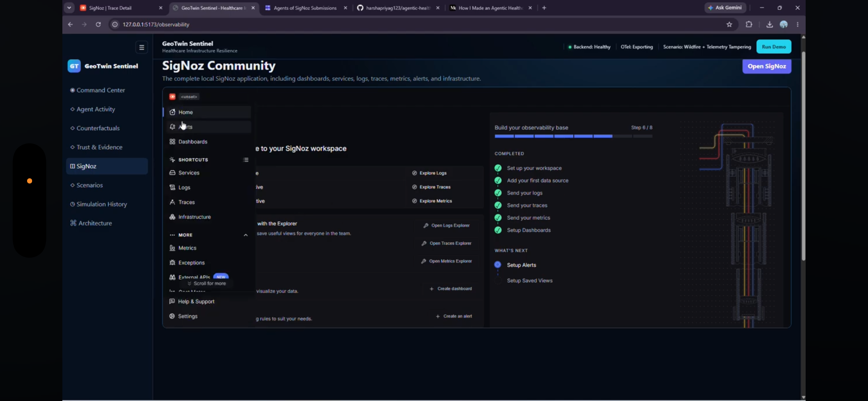Click the Explore Traces link
The width and height of the screenshot is (868, 401).
point(431,187)
